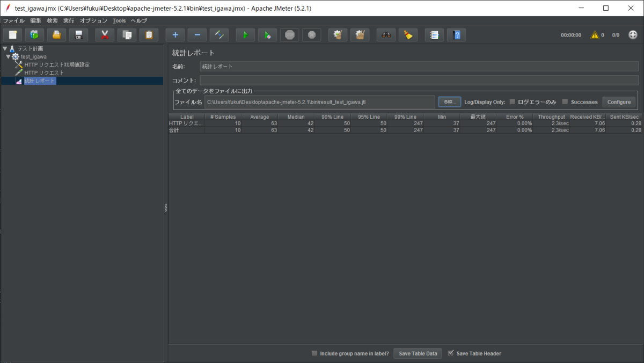Viewport: 644px width, 363px height.
Task: Click the warning triangle log icon
Action: coord(595,35)
